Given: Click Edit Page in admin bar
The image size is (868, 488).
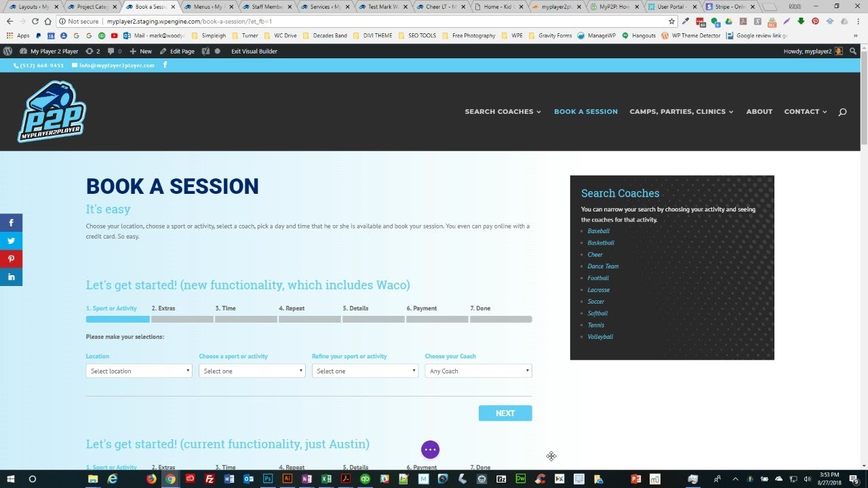Looking at the screenshot, I should click(177, 51).
